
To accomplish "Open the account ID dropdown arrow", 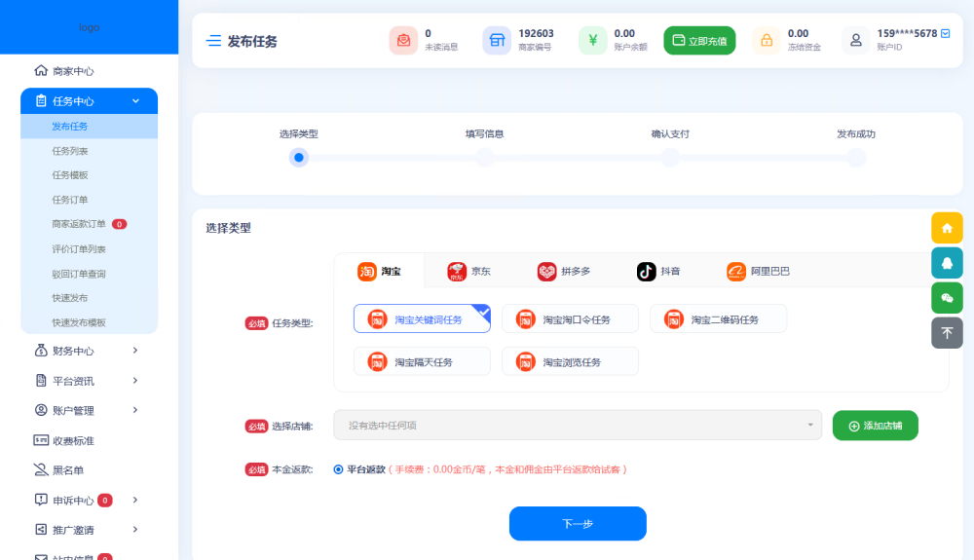I will tap(946, 33).
